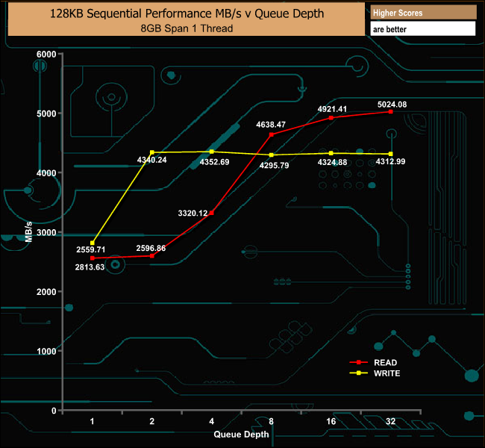Click the y-axis label 6000
The width and height of the screenshot is (485, 448).
coord(46,55)
